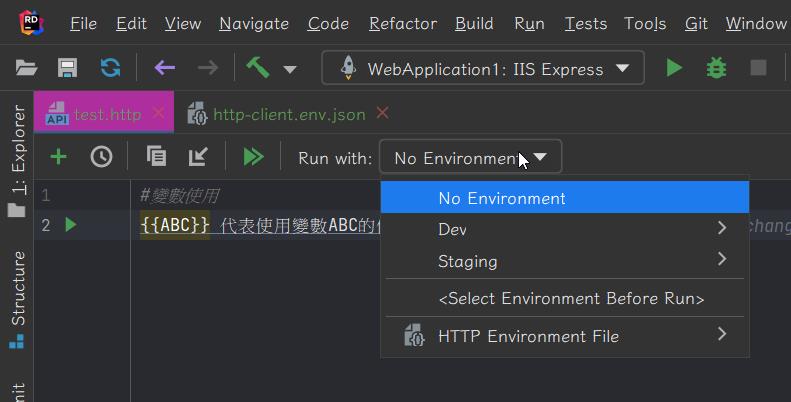Image resolution: width=791 pixels, height=402 pixels.
Task: Choose the Dev environment entry
Action: [565, 229]
